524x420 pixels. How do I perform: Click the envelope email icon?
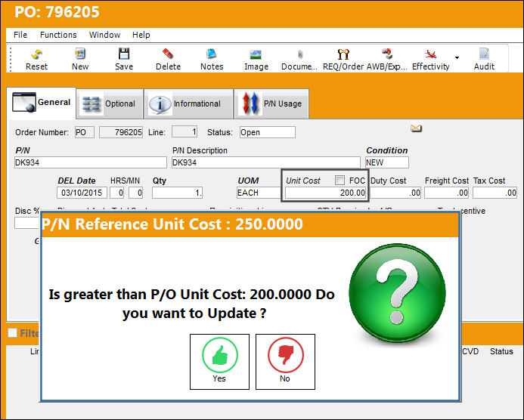(x=416, y=128)
